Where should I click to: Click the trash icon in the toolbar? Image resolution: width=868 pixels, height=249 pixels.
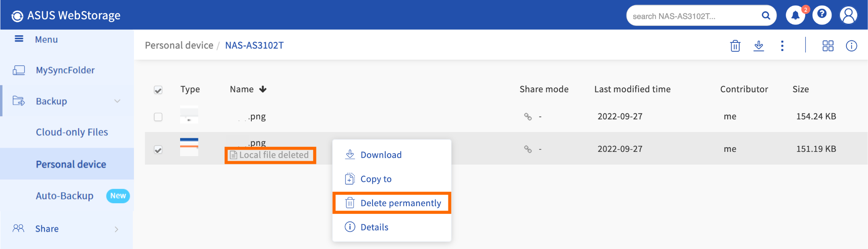click(735, 46)
